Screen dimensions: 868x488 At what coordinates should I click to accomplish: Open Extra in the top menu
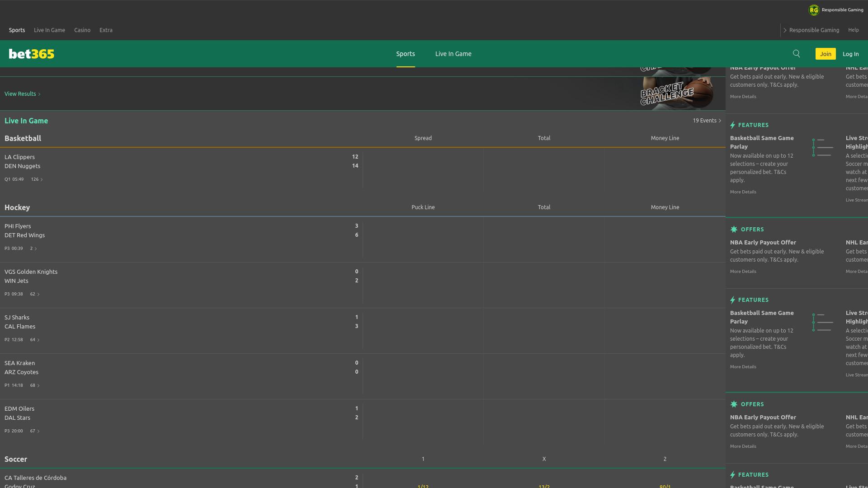click(106, 30)
